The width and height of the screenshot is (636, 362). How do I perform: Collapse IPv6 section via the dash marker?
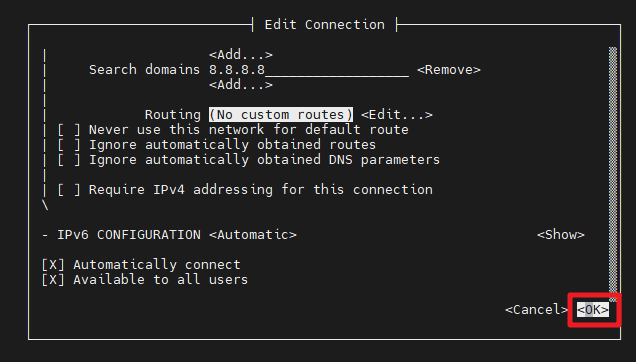click(45, 235)
